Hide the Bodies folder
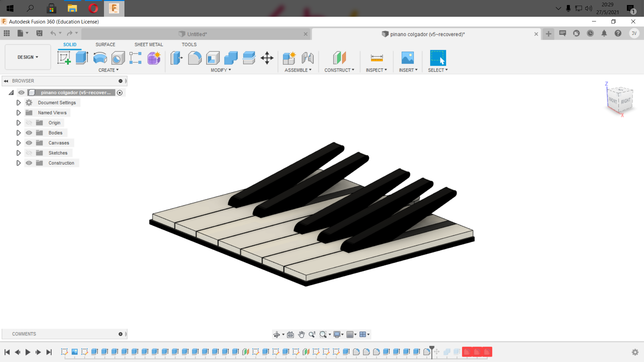This screenshot has width=644, height=362. coord(29,133)
